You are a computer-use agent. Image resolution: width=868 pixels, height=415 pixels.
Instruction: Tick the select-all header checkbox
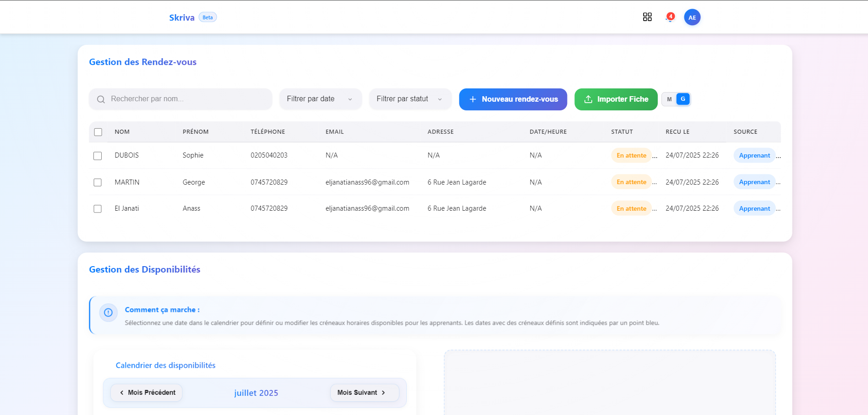[x=98, y=132]
